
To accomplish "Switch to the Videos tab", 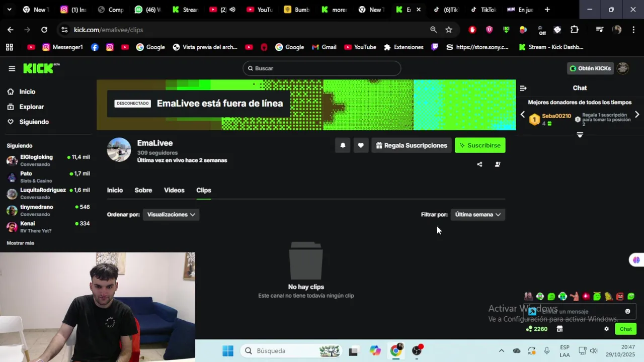I will 174,190.
